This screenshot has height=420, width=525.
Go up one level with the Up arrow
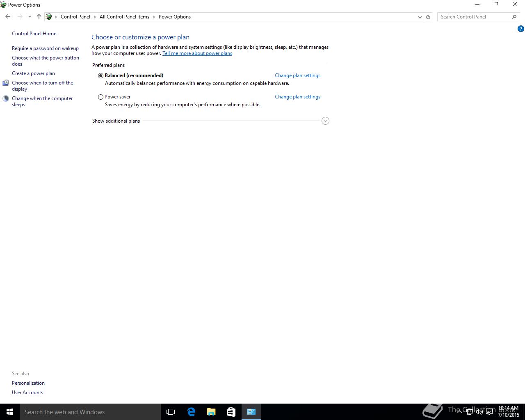pyautogui.click(x=39, y=17)
